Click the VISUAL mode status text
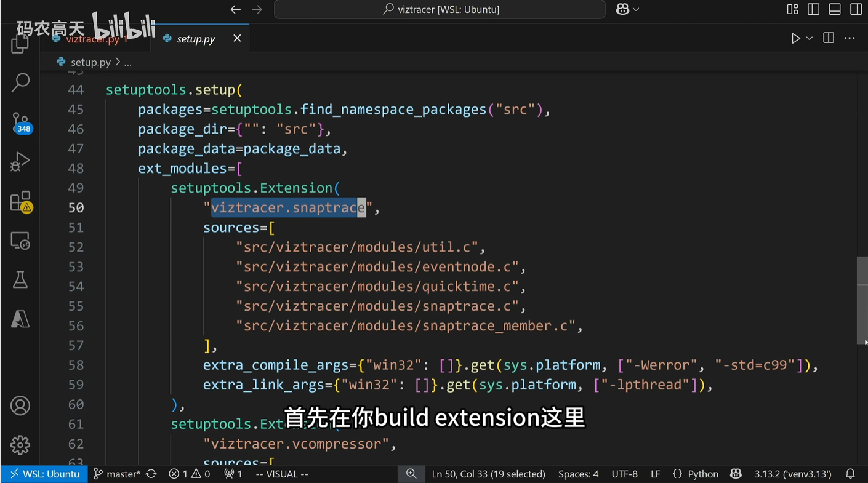The height and width of the screenshot is (483, 868). coord(282,474)
